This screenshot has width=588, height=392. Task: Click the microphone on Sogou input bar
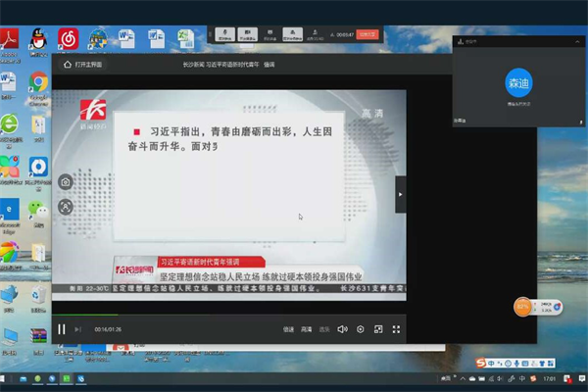pos(516,364)
